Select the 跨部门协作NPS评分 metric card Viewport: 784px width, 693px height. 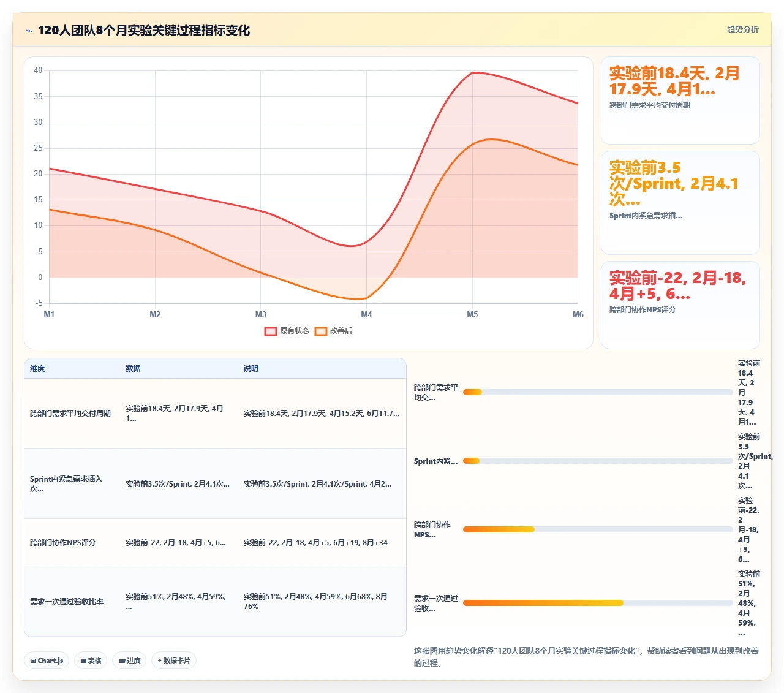tap(680, 305)
